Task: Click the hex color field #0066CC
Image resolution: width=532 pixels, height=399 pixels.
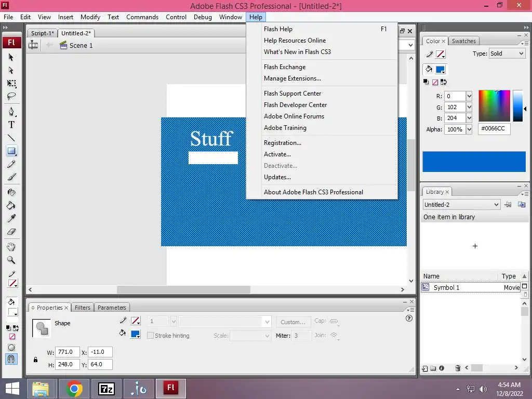Action: pos(494,129)
